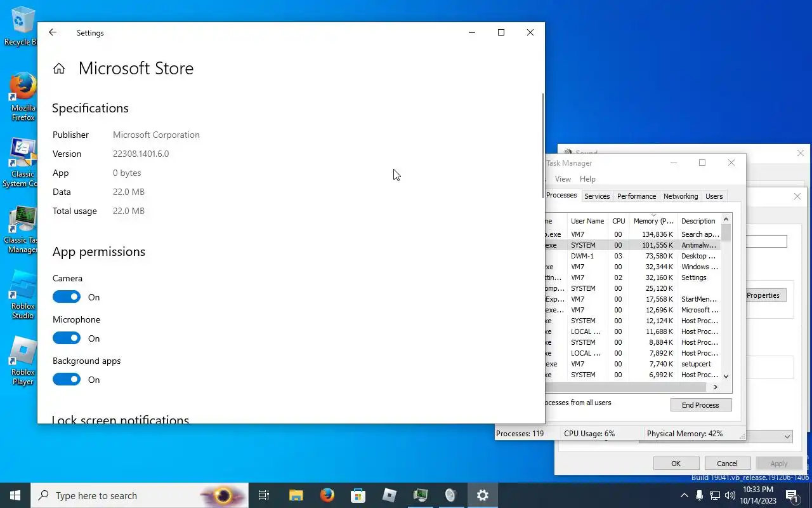Go back using the Settings back arrow
812x508 pixels.
click(53, 32)
